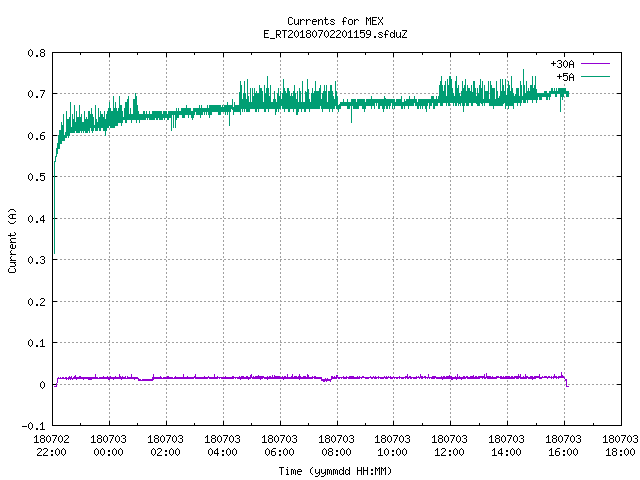Click the purple +30A legend line sample

point(595,64)
